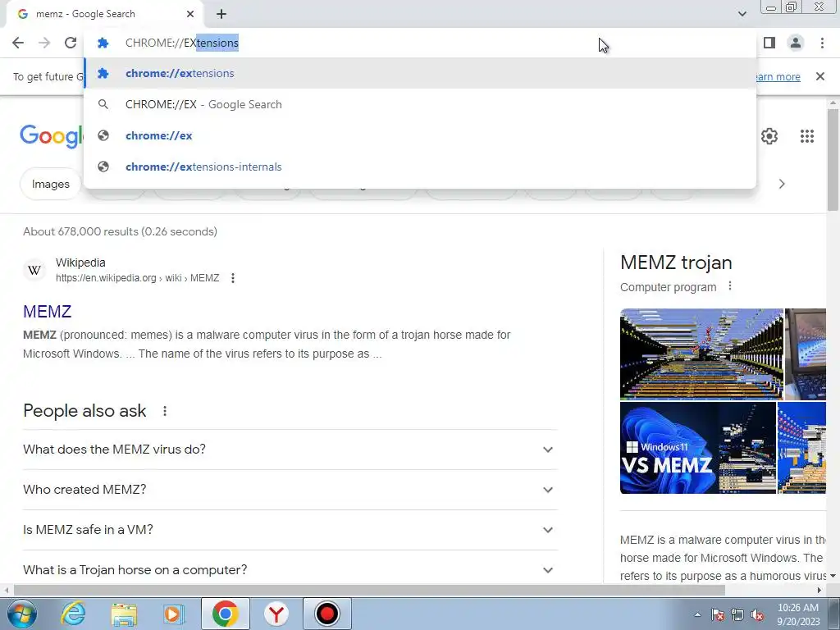Click the en.wikipedia.org wiki MEMZ URL text
The height and width of the screenshot is (630, 840).
pos(138,278)
